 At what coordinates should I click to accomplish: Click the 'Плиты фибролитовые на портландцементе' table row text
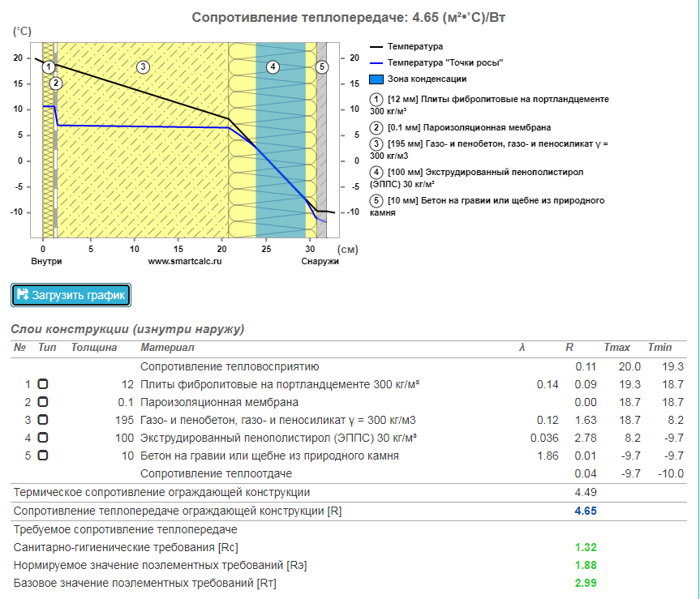click(280, 384)
